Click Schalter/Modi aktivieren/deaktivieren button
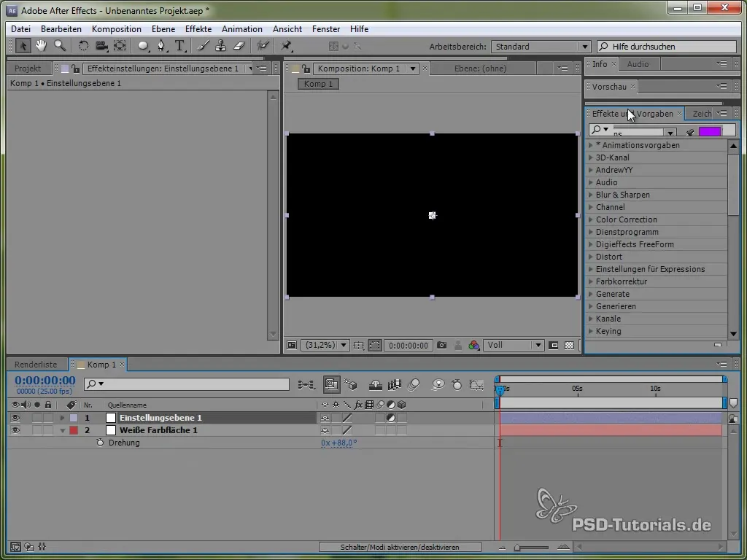 pos(400,547)
